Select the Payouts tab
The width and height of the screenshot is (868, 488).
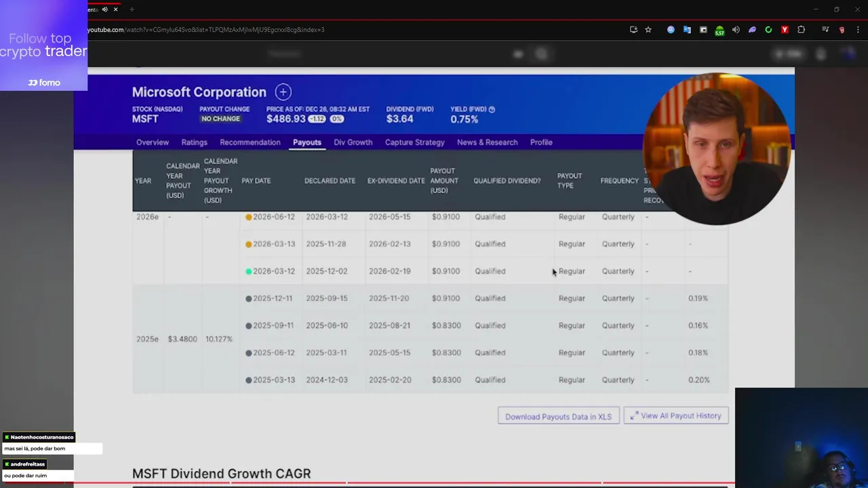coord(307,142)
